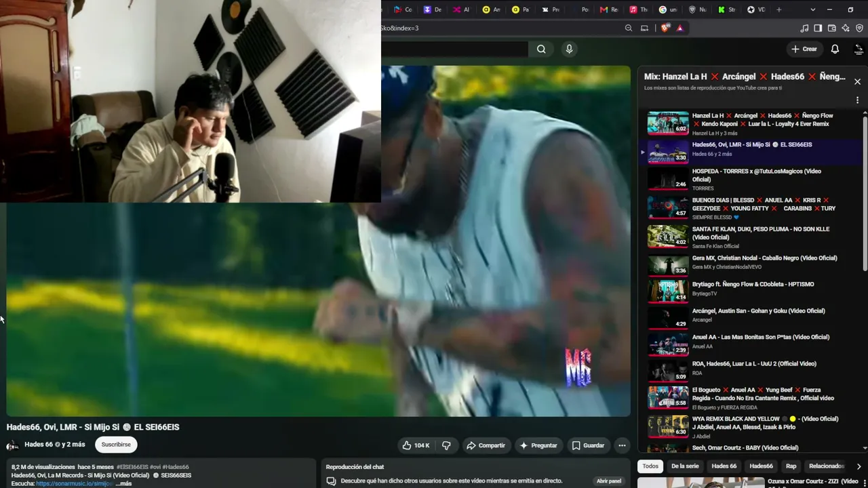Click the Preguntar button
Screen dimensions: 868x488
(x=538, y=445)
